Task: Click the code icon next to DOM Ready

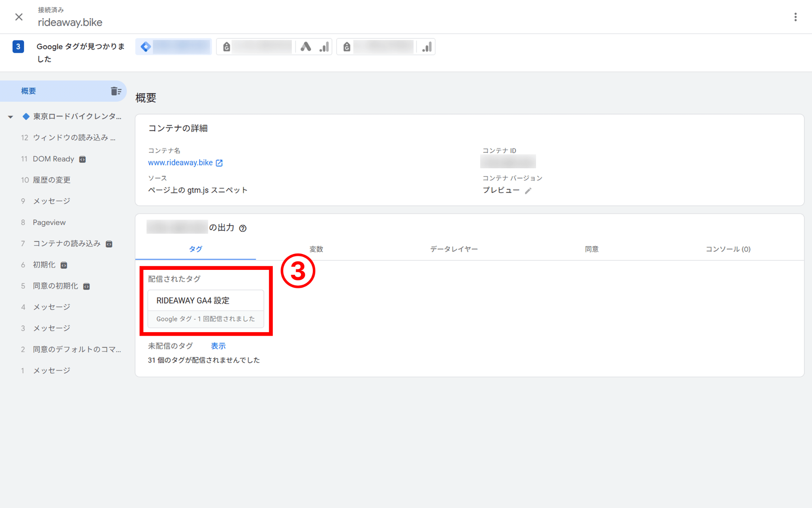Action: [x=82, y=159]
